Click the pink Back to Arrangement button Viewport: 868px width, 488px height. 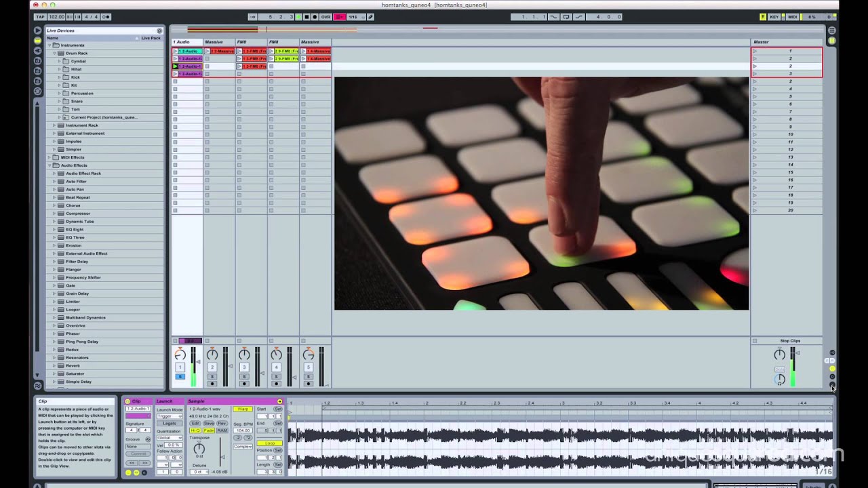[x=340, y=17]
